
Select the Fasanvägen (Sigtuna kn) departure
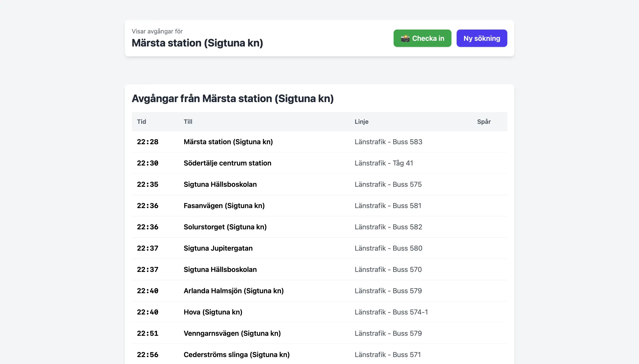tap(224, 205)
